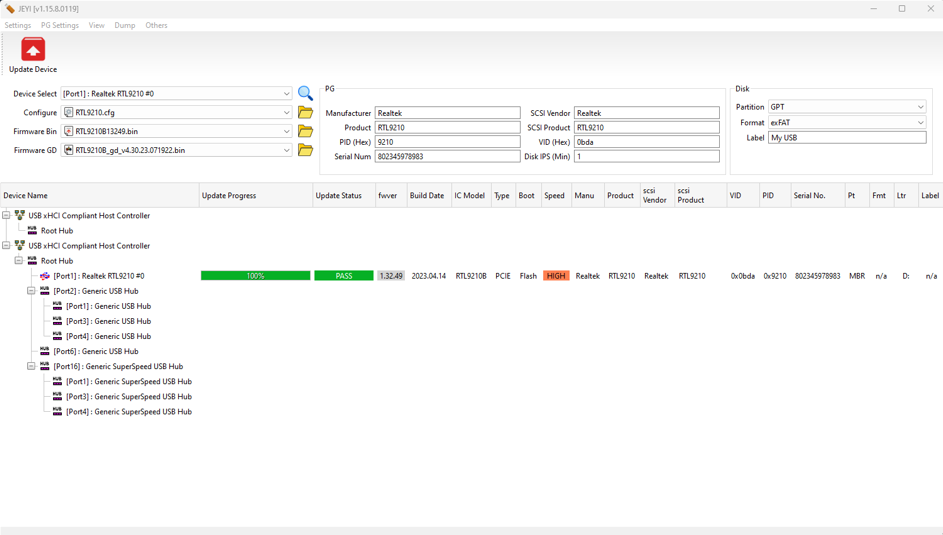Click the first USB xHCI Host Controller icon
The height and width of the screenshot is (535, 943).
[20, 215]
